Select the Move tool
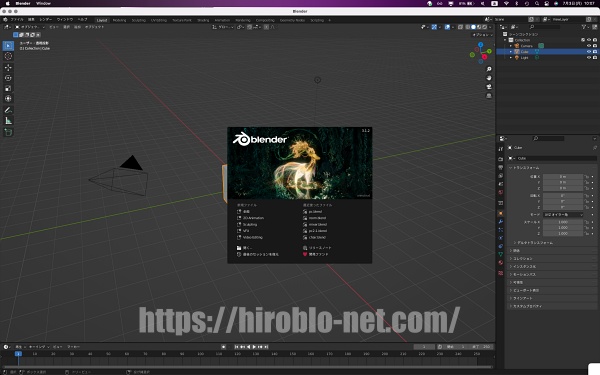Viewport: 600px width, 375px height. click(8, 68)
